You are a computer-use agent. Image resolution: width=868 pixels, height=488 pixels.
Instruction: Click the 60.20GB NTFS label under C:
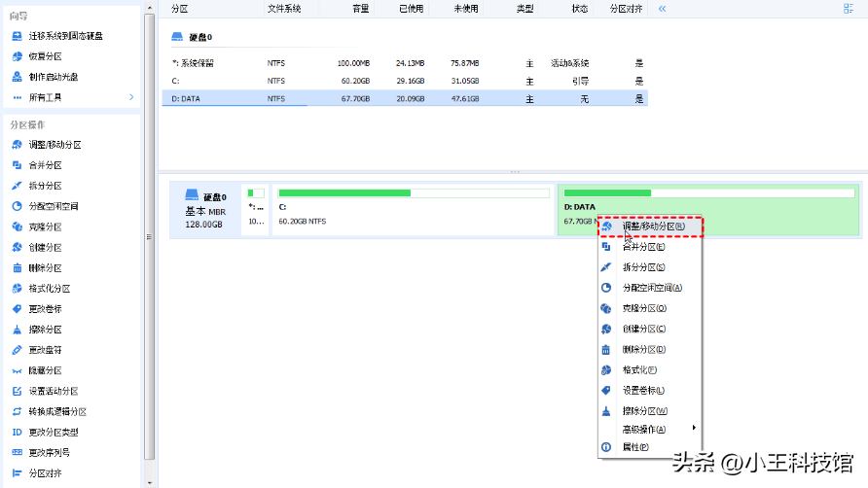303,222
